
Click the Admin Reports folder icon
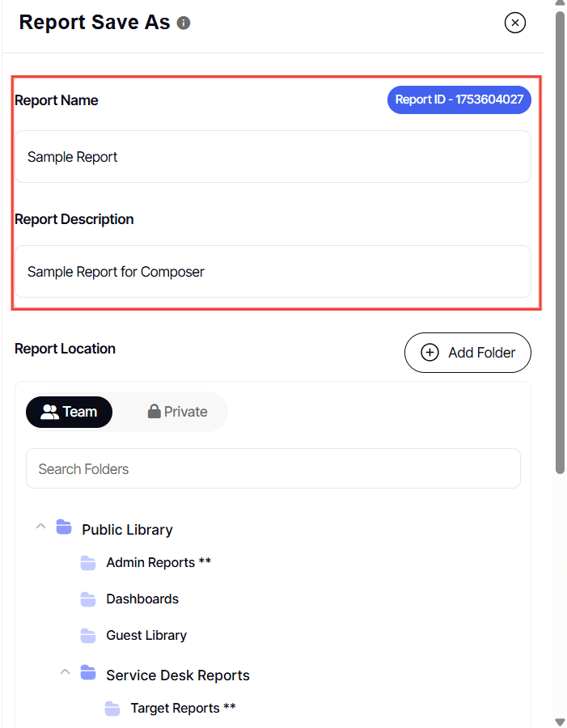[88, 563]
